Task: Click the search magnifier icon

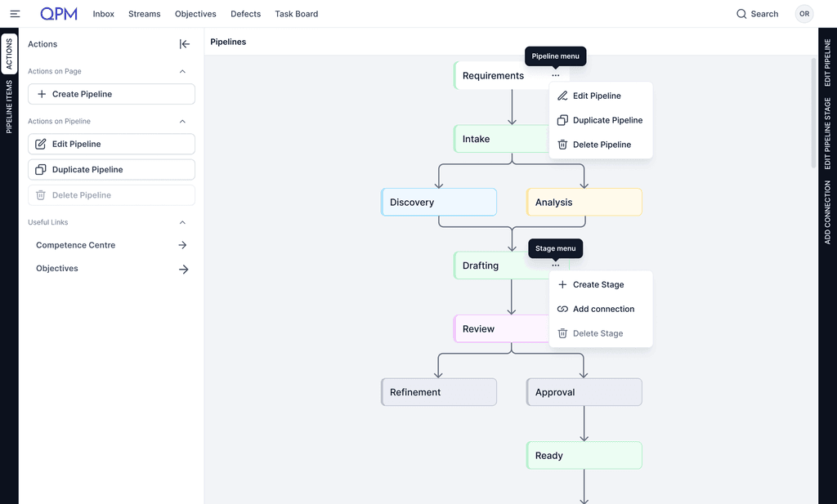Action: click(741, 14)
